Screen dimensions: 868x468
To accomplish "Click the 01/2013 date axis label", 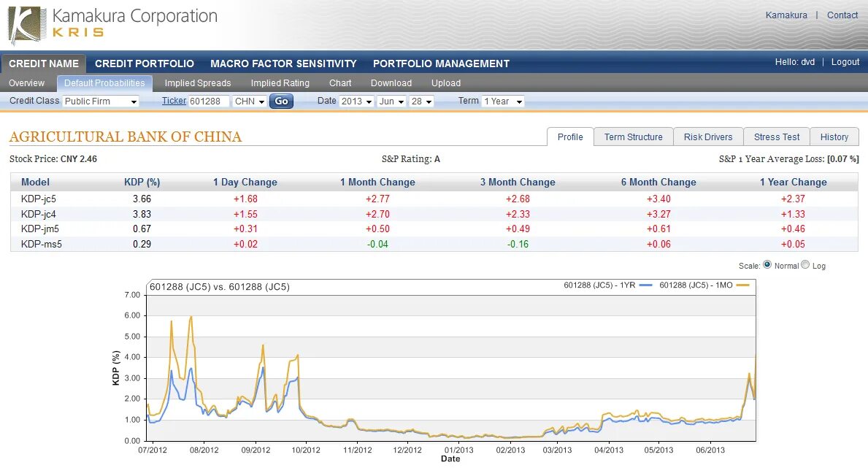I will click(x=459, y=450).
